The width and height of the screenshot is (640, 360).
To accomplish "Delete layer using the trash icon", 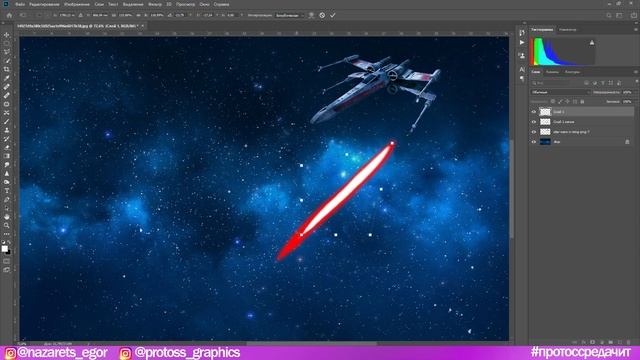I will (628, 342).
